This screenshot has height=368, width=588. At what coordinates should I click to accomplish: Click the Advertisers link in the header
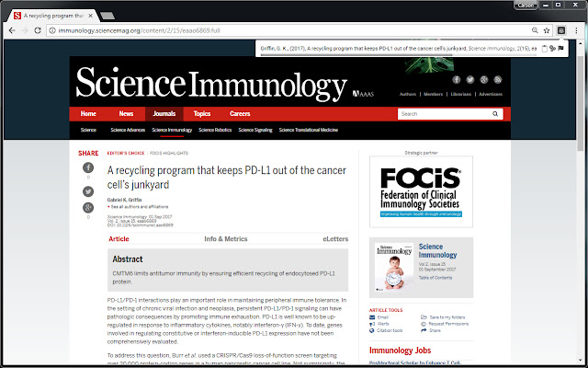[491, 94]
